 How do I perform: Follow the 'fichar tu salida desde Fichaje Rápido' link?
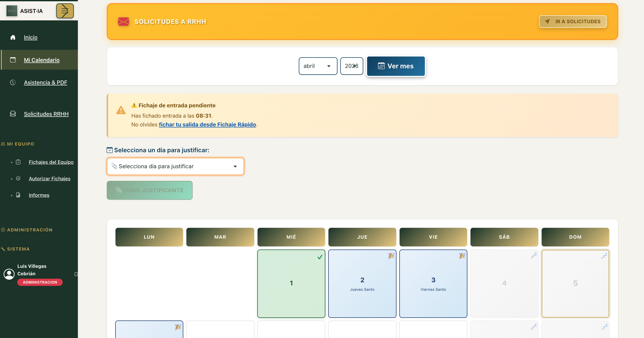(x=207, y=125)
